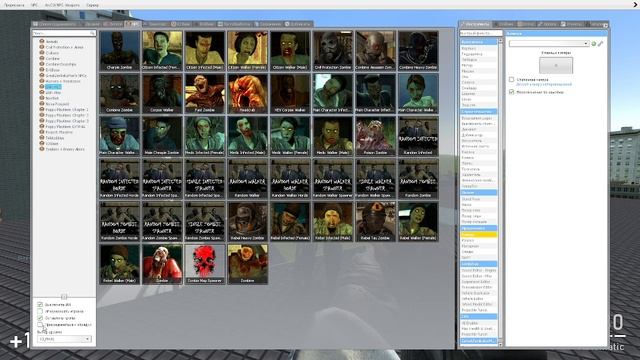640x360 pixels.
Task: Click green add-preset icon in tool panel
Action: click(594, 43)
